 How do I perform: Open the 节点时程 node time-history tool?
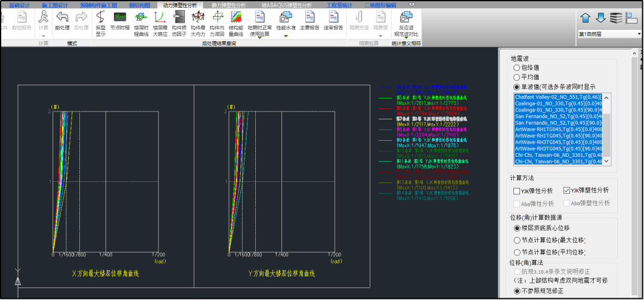click(x=120, y=20)
